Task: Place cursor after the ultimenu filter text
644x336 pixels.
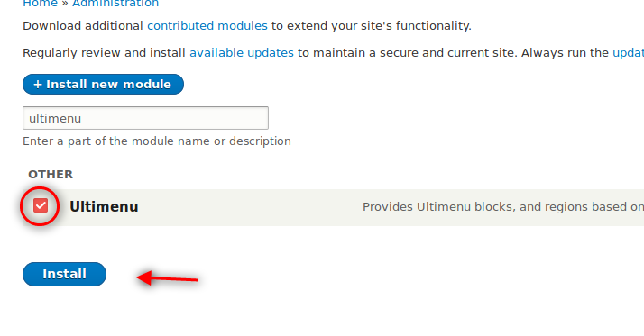Action: [x=82, y=119]
